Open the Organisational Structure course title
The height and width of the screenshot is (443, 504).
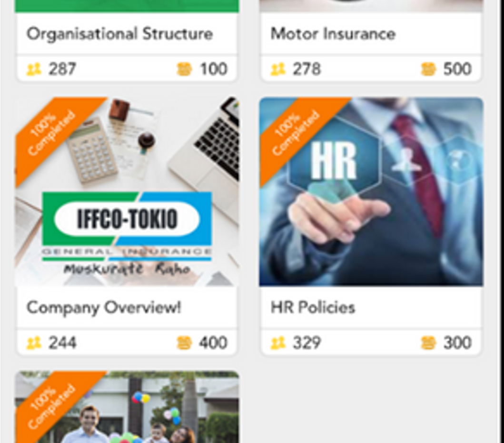(x=119, y=34)
